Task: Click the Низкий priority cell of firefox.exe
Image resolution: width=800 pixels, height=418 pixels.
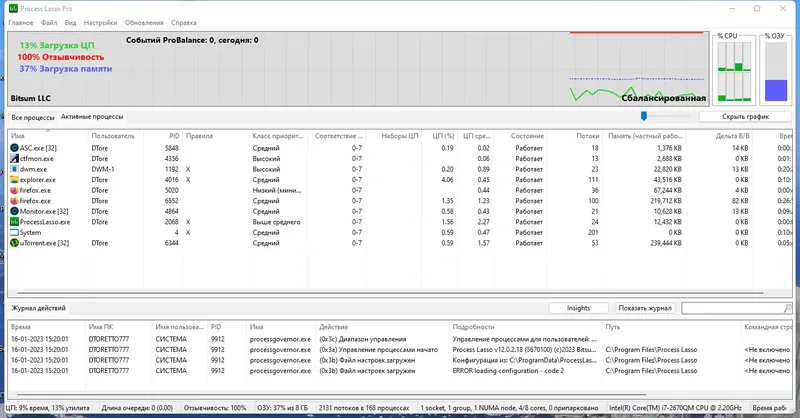Action: [277, 190]
